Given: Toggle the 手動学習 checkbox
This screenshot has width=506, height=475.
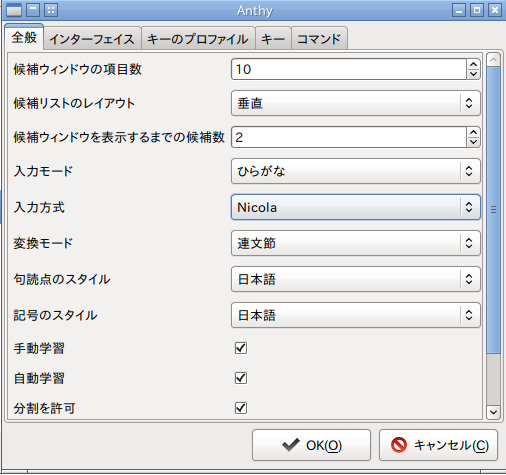Looking at the screenshot, I should tap(241, 348).
